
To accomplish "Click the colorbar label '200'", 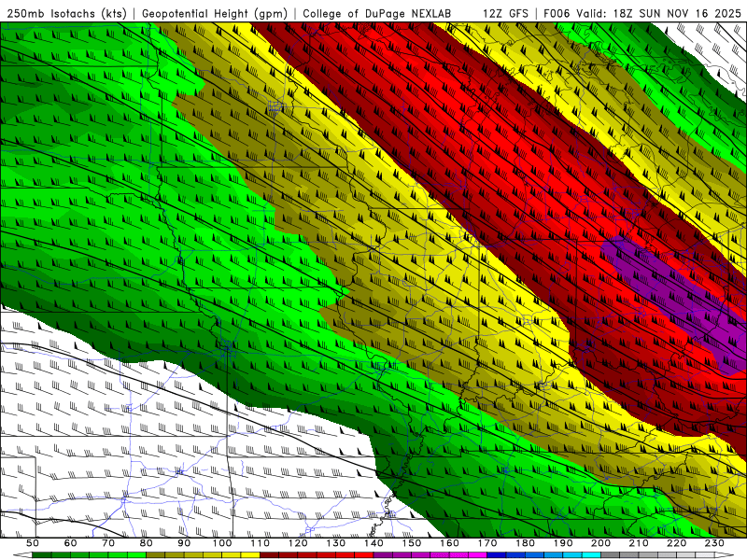I will (601, 543).
